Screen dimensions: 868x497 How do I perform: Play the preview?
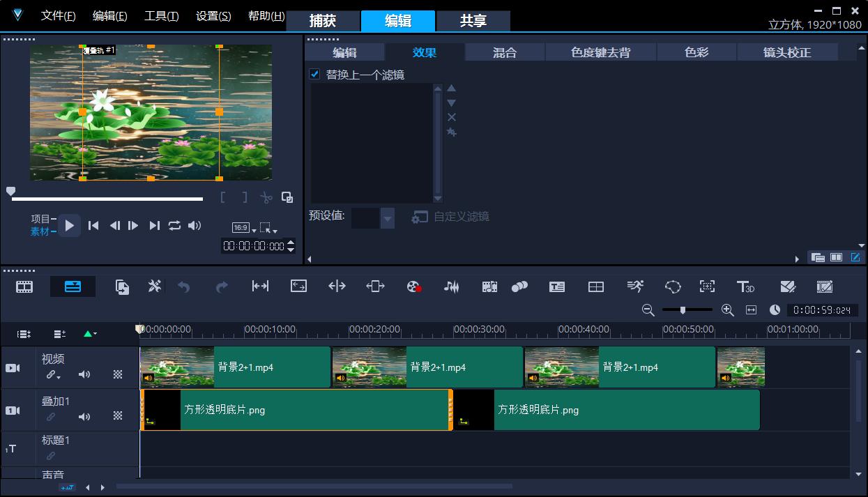point(69,225)
